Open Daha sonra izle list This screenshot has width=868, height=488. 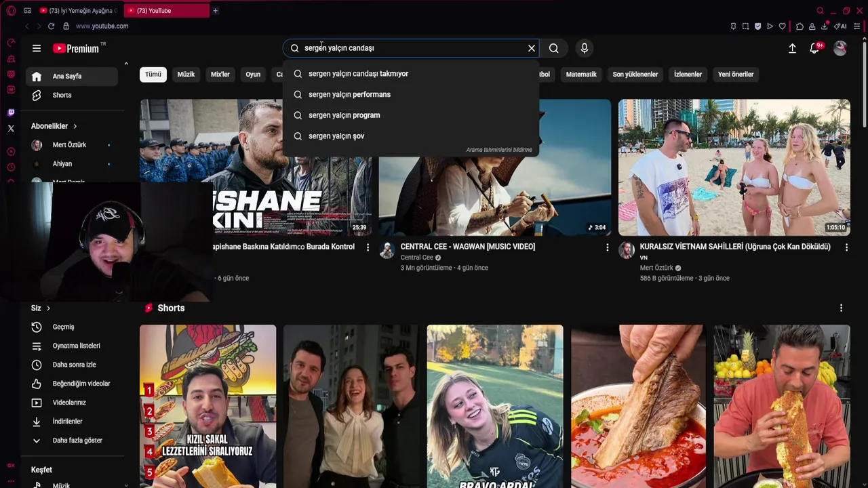(x=72, y=365)
